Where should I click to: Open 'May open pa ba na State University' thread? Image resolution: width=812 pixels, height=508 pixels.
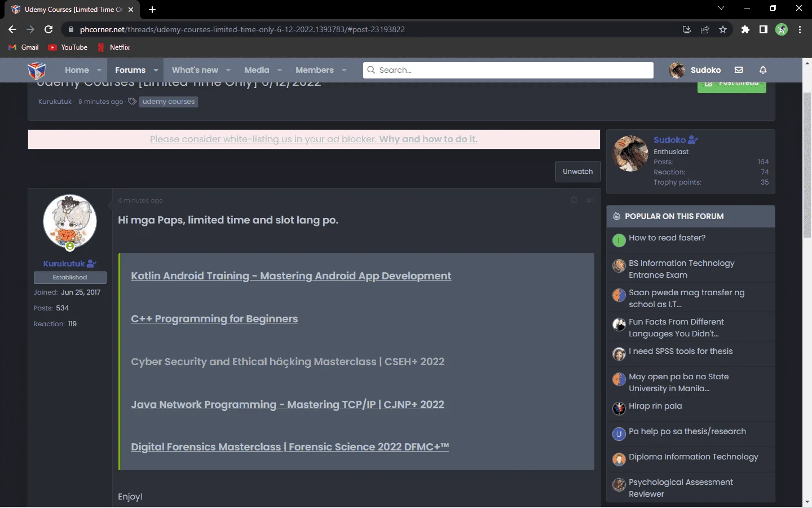click(679, 383)
